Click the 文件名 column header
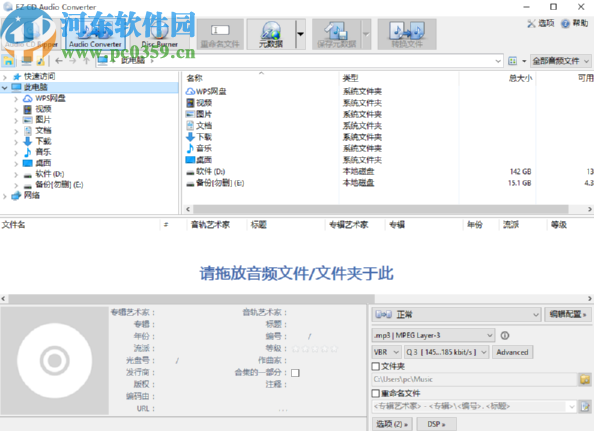This screenshot has width=594, height=431. coord(14,225)
